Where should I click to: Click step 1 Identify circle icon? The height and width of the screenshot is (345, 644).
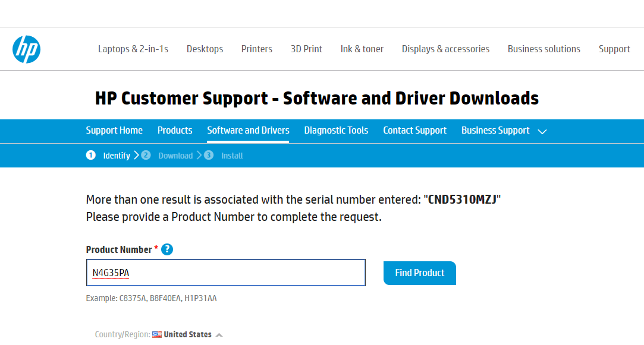pos(91,156)
